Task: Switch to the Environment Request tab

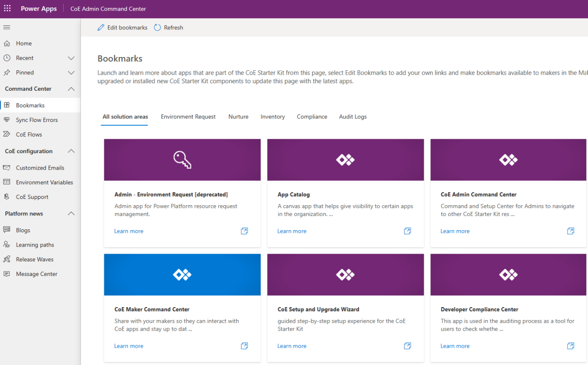Action: pos(188,117)
